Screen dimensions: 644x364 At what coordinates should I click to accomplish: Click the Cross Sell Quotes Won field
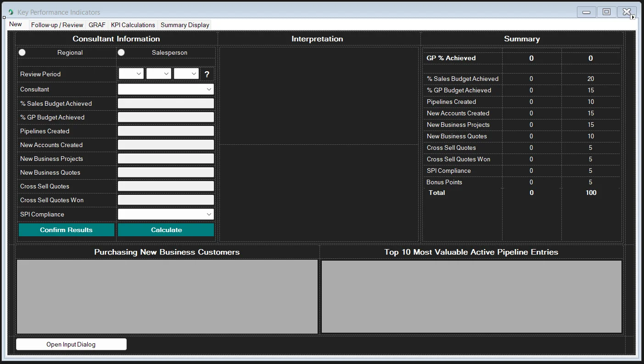tap(166, 200)
